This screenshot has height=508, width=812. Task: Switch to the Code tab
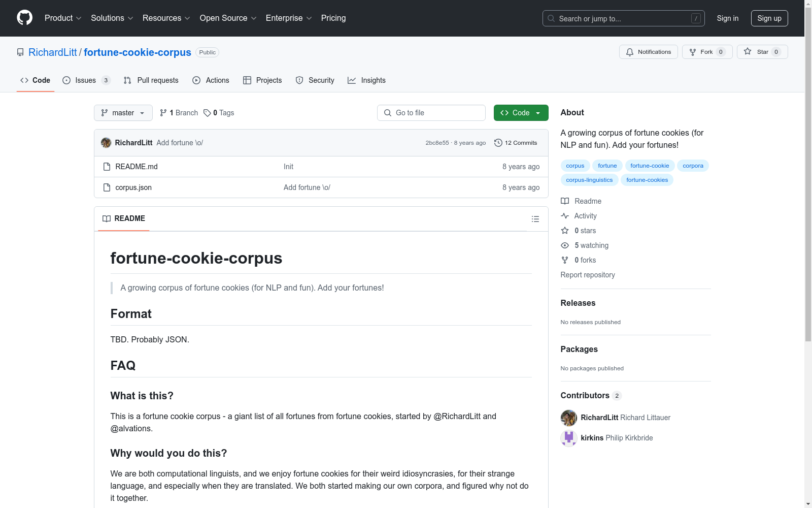[36, 80]
